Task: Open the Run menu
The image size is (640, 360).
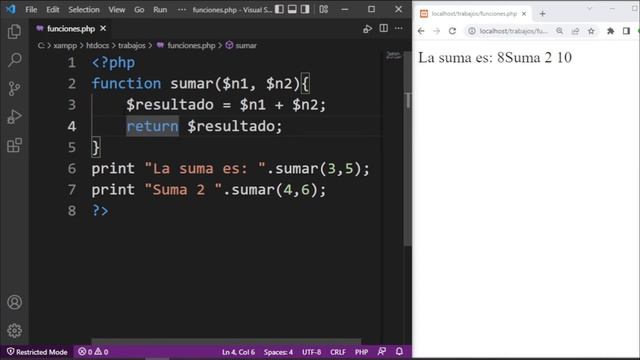Action: [x=160, y=9]
